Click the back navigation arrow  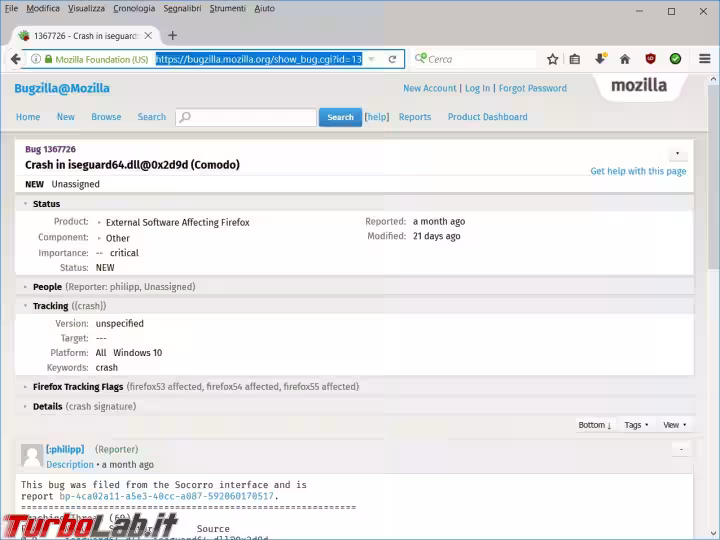[15, 59]
